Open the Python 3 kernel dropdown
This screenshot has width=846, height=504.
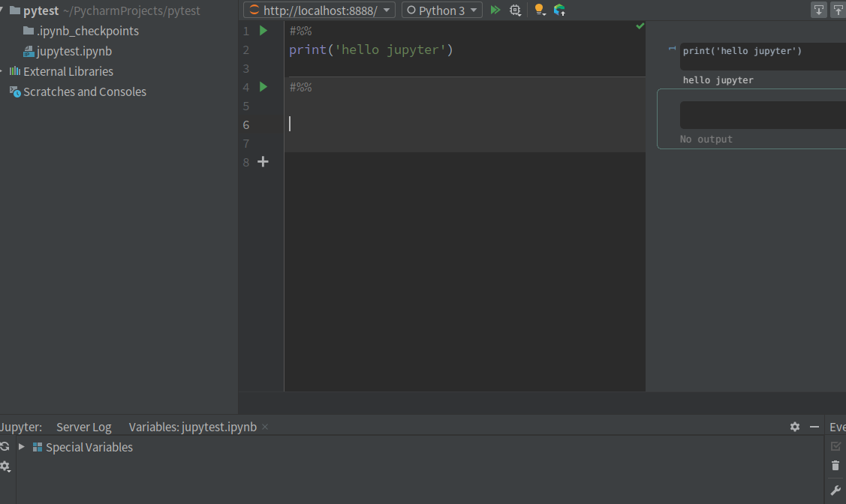(x=442, y=10)
